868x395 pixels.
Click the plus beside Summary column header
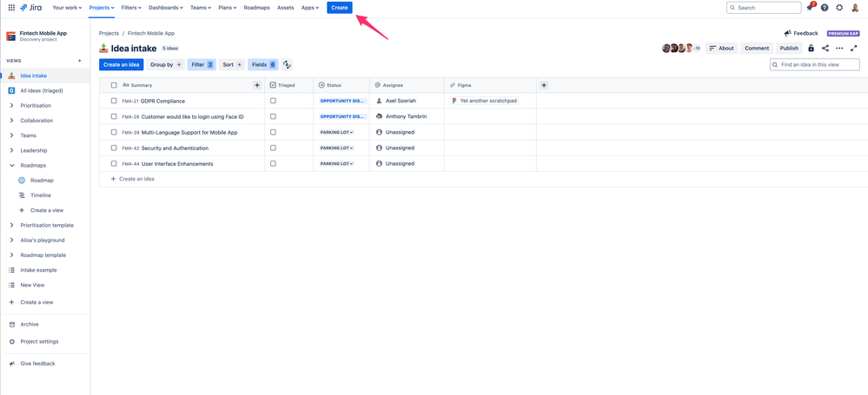click(x=257, y=85)
